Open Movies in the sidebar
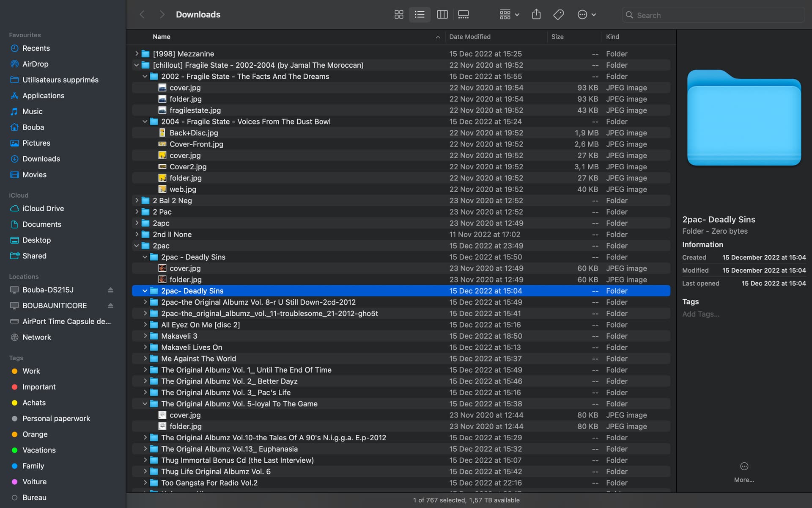The width and height of the screenshot is (812, 508). (x=34, y=174)
